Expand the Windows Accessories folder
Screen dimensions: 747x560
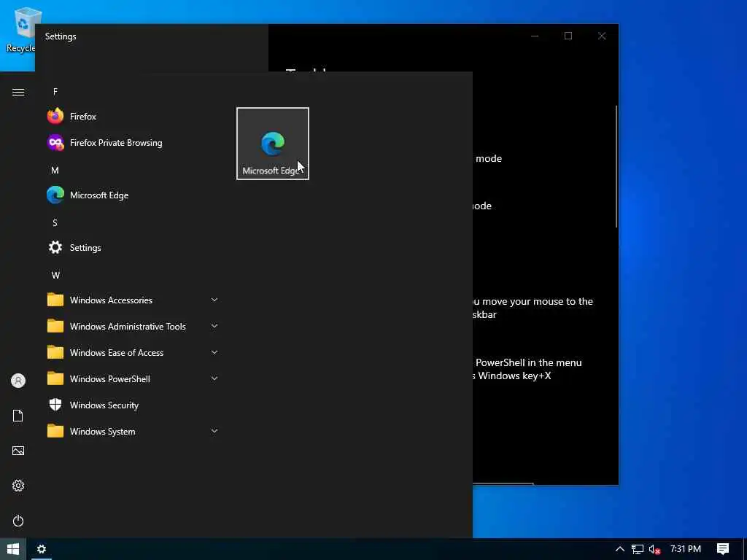tap(132, 300)
